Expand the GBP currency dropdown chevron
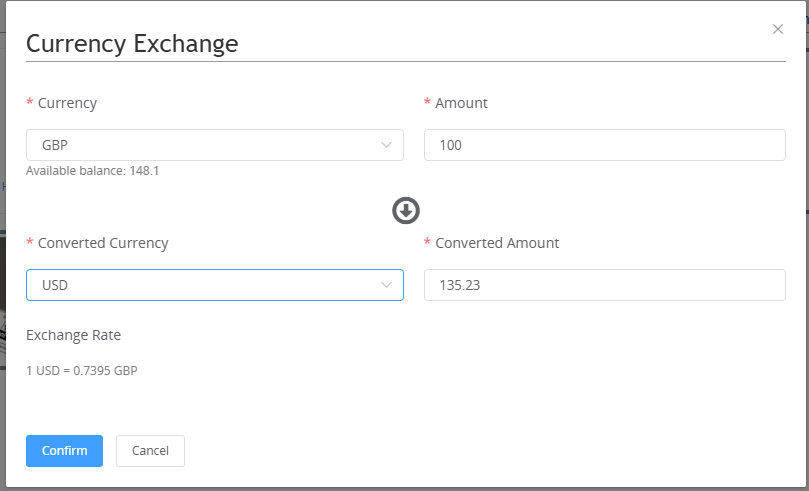This screenshot has height=491, width=809. coord(387,145)
